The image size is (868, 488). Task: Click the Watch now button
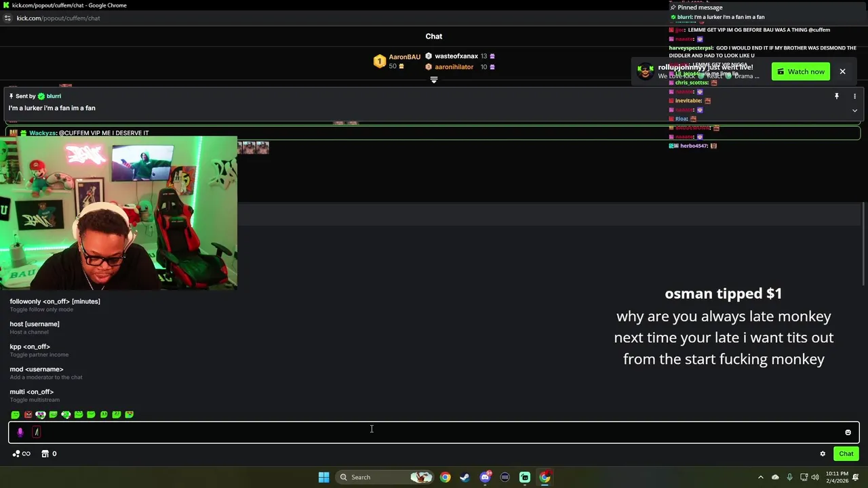801,72
